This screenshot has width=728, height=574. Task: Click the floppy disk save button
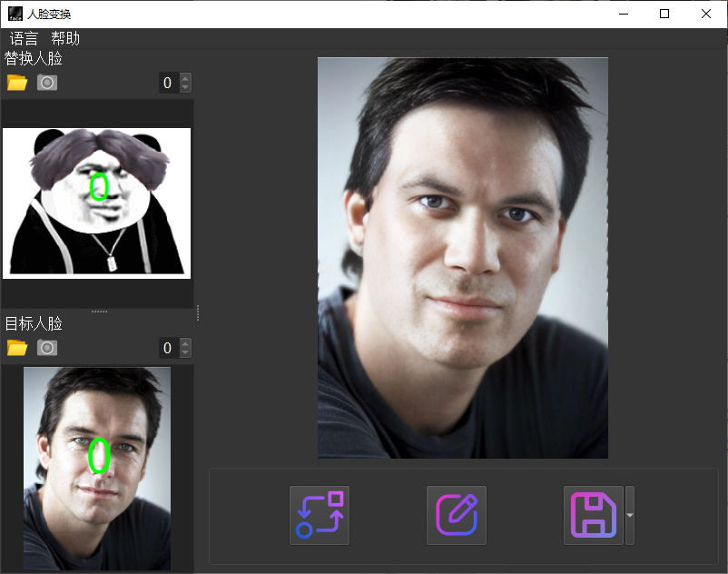point(594,516)
